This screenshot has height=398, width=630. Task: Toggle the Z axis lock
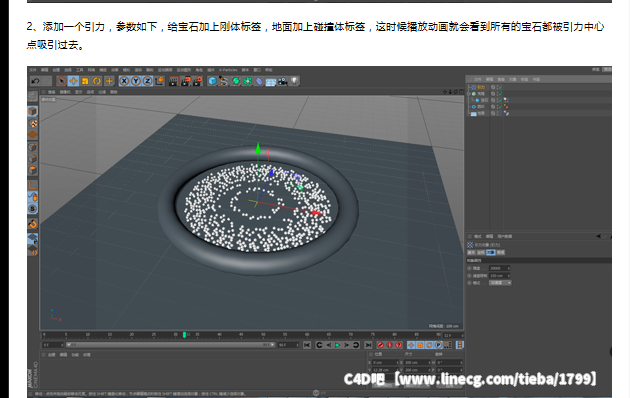coord(147,81)
